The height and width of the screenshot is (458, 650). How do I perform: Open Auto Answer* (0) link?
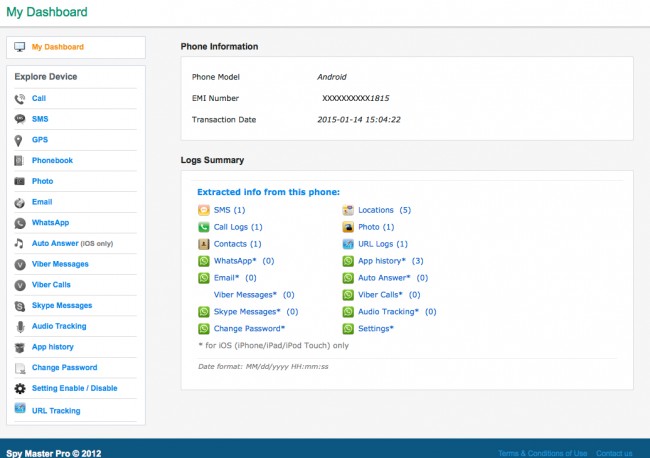tap(393, 278)
